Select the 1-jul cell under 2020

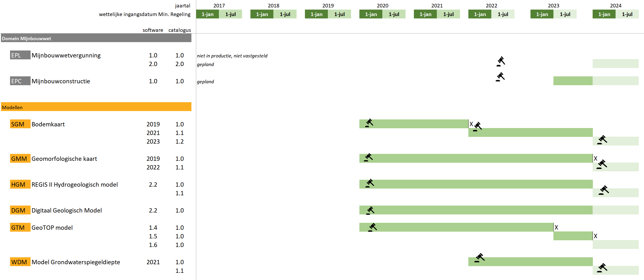pyautogui.click(x=394, y=14)
